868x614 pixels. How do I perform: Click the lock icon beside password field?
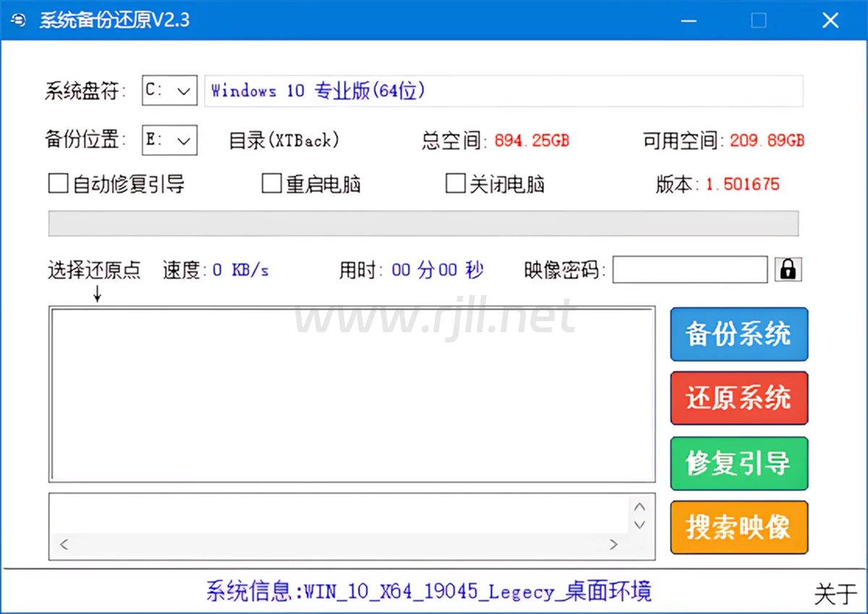[x=788, y=270]
